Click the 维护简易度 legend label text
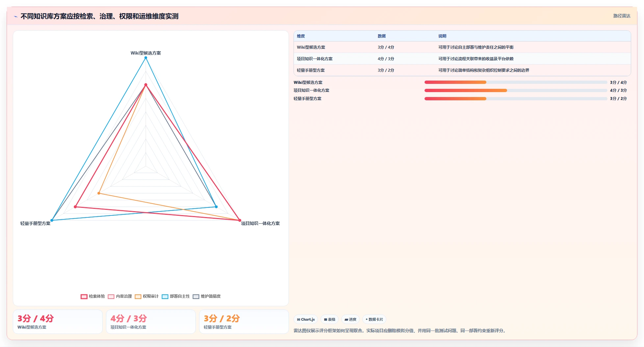 pyautogui.click(x=211, y=296)
